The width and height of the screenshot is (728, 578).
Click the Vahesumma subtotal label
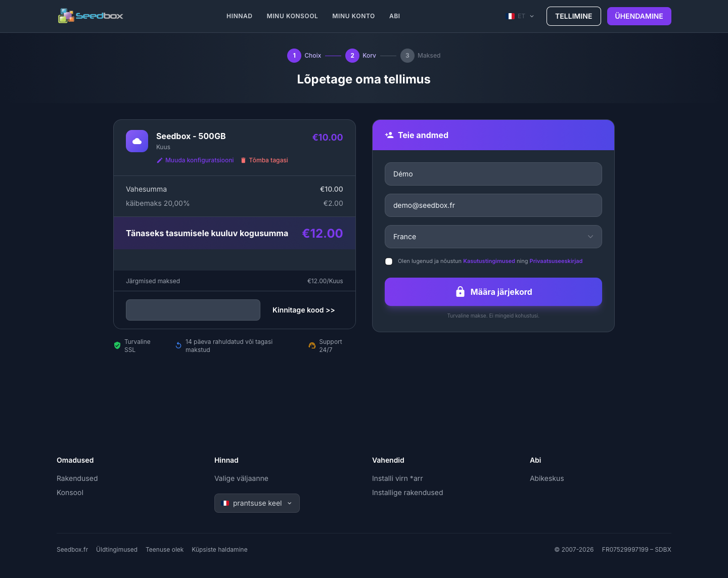(x=146, y=189)
